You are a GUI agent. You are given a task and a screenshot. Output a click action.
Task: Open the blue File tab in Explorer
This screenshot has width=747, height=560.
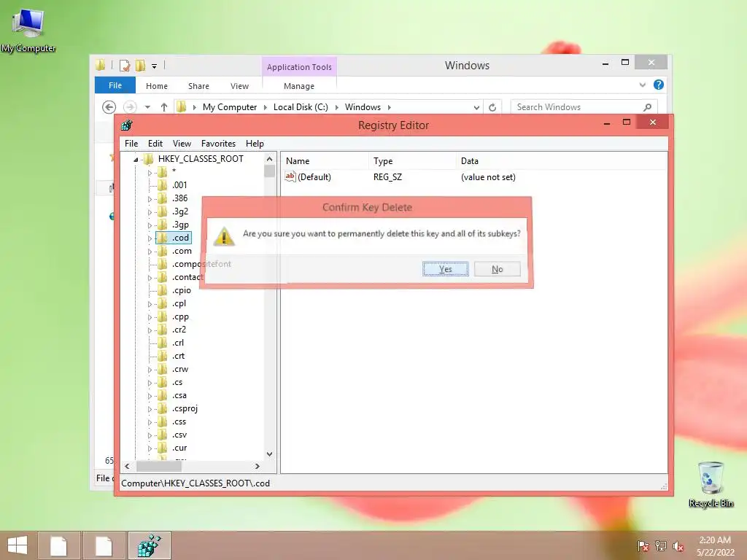coord(115,85)
